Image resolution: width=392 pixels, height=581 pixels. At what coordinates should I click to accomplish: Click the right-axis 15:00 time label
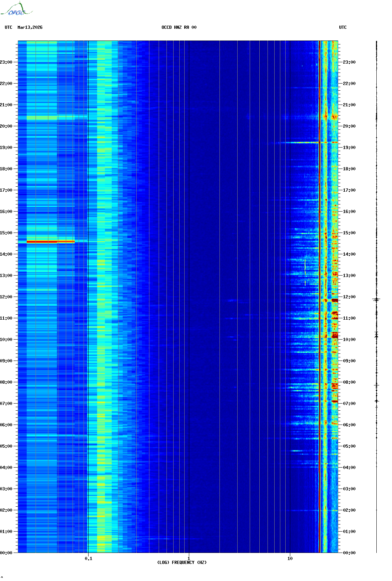click(x=349, y=233)
